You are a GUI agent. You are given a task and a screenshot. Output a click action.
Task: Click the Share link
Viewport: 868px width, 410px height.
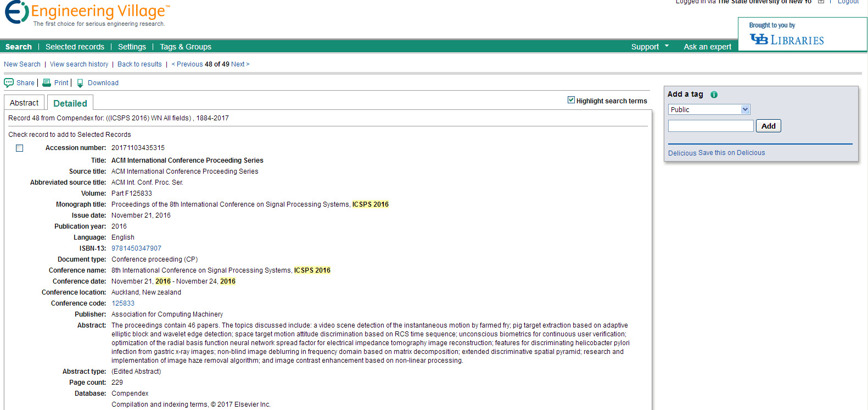click(x=25, y=83)
